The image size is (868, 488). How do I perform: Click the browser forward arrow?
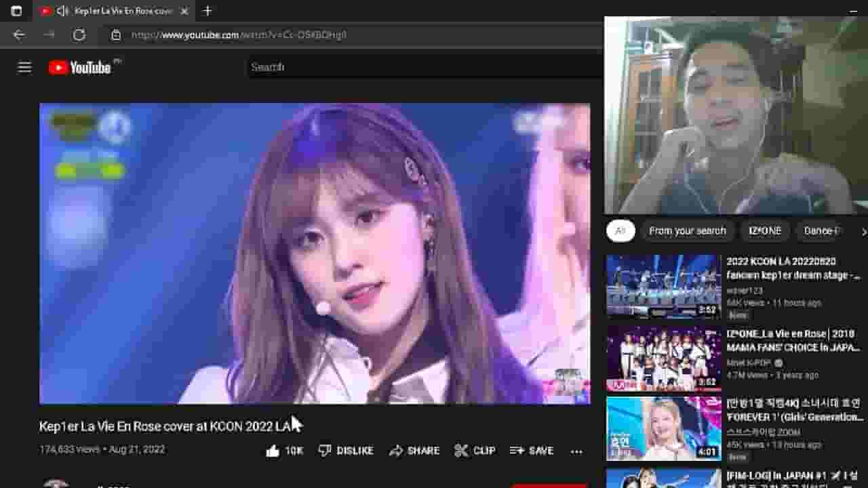(49, 35)
